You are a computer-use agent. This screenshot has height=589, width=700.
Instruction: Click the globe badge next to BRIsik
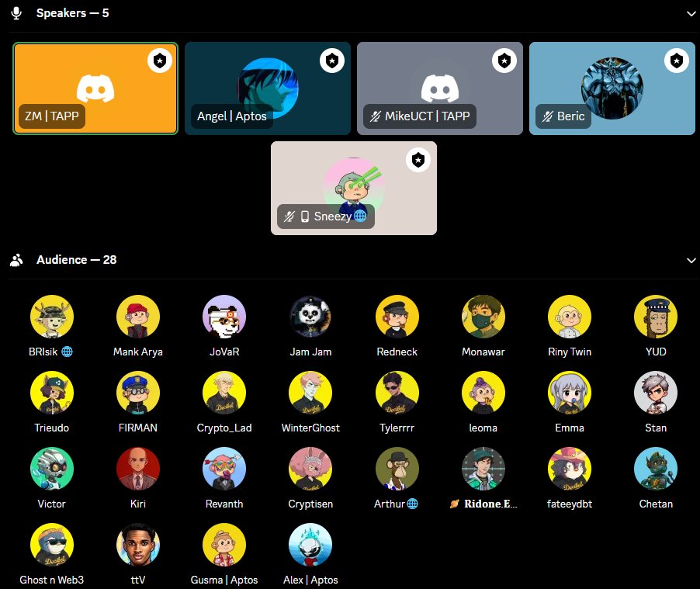click(x=67, y=352)
